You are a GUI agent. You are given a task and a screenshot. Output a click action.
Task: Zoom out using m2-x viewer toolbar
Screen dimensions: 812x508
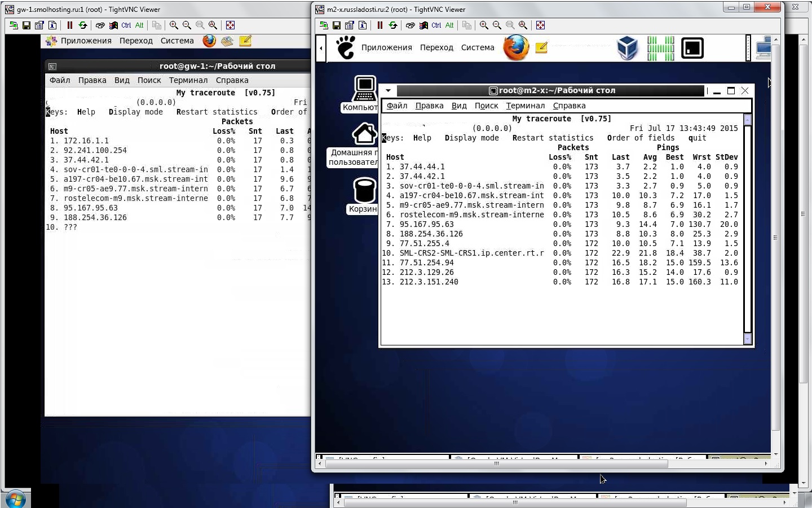(497, 25)
